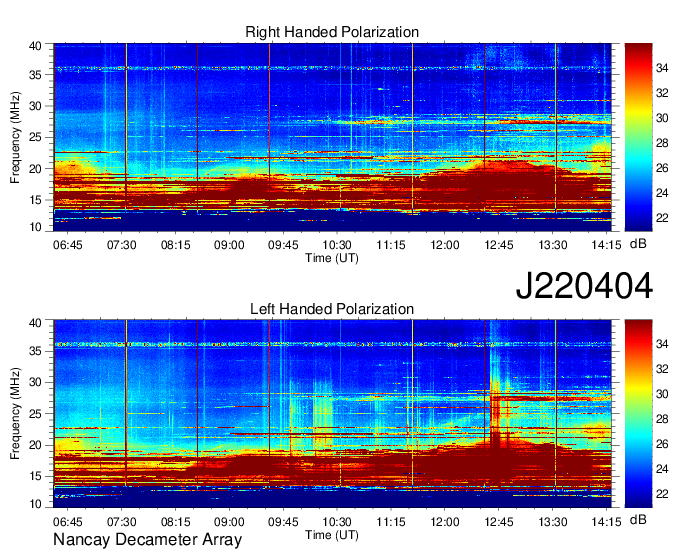Click the 12:00 time tick on the top plot
The width and height of the screenshot is (680, 552).
pos(445,245)
